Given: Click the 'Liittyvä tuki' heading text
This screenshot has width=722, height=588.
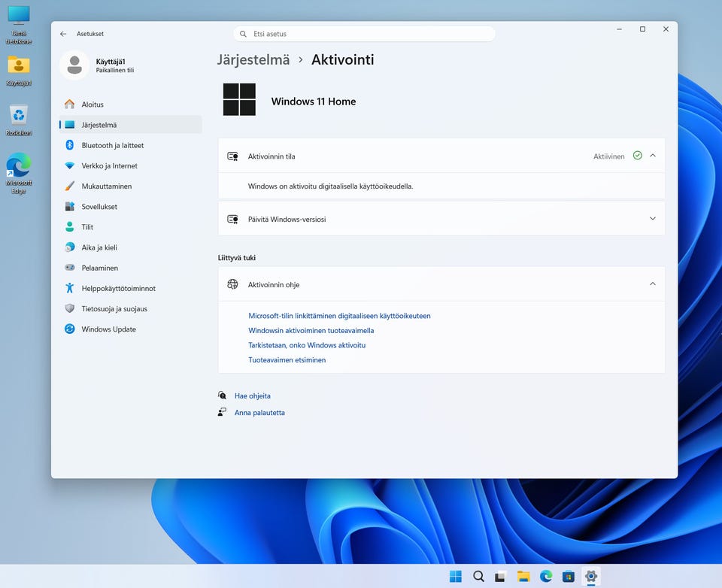Looking at the screenshot, I should pos(237,258).
